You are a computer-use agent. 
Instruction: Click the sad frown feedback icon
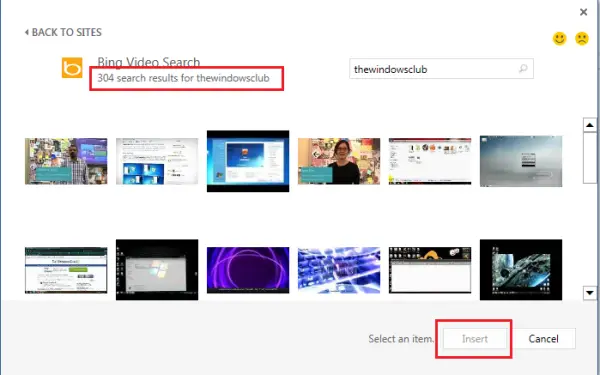[x=582, y=39]
